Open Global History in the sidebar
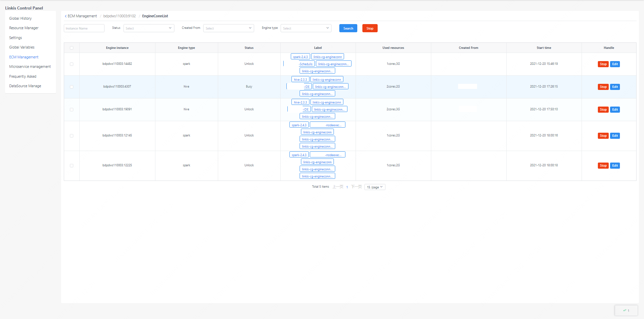Image resolution: width=644 pixels, height=319 pixels. pyautogui.click(x=20, y=18)
